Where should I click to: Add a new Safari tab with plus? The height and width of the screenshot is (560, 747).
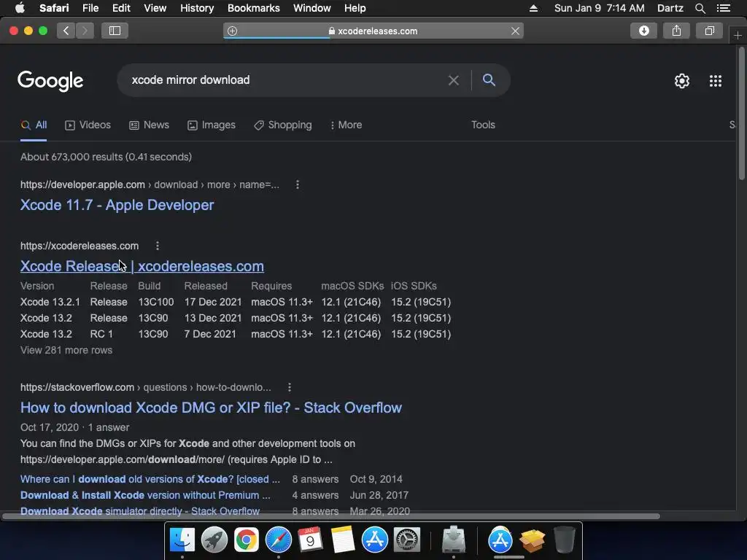tap(738, 35)
